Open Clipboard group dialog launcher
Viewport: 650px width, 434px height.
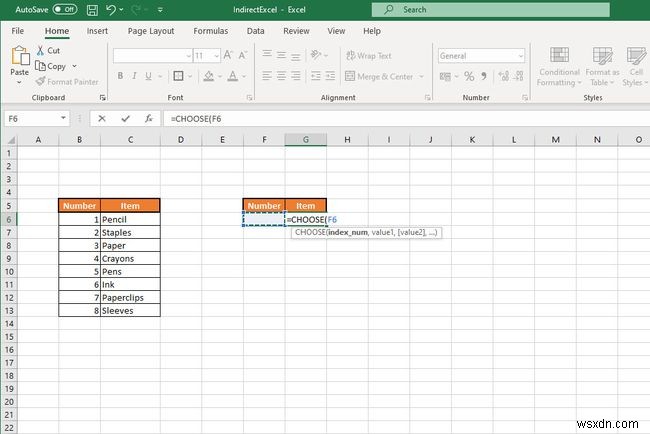103,98
